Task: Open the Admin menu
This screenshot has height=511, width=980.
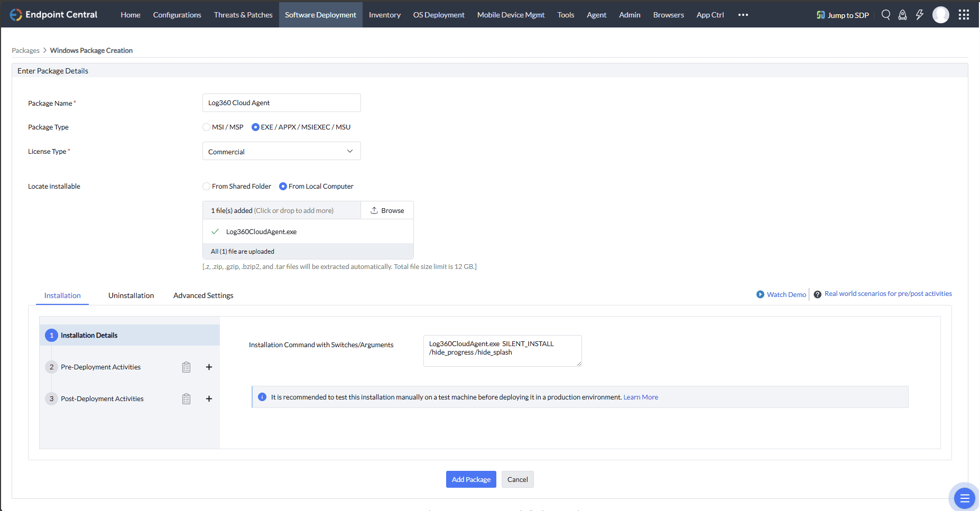Action: tap(630, 15)
